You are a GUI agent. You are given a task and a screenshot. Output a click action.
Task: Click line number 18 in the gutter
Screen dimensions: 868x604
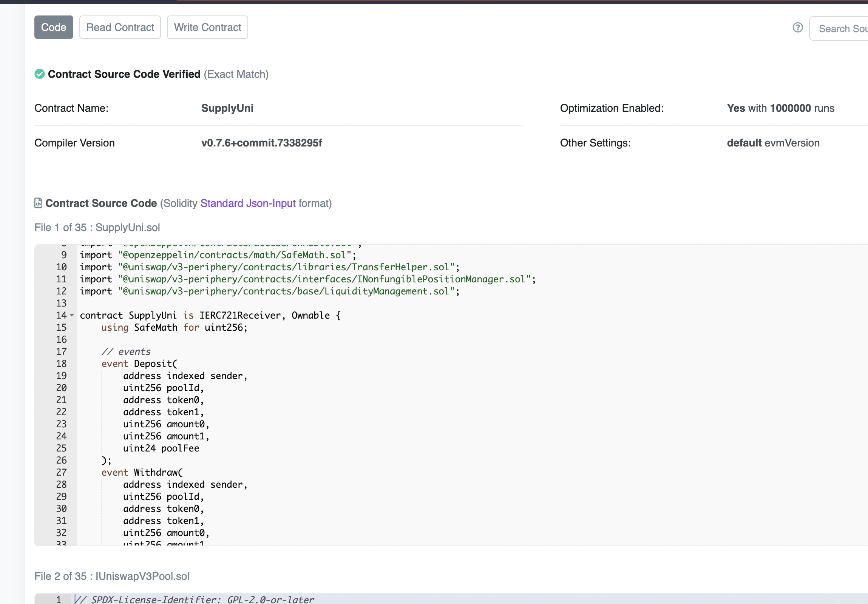click(61, 364)
